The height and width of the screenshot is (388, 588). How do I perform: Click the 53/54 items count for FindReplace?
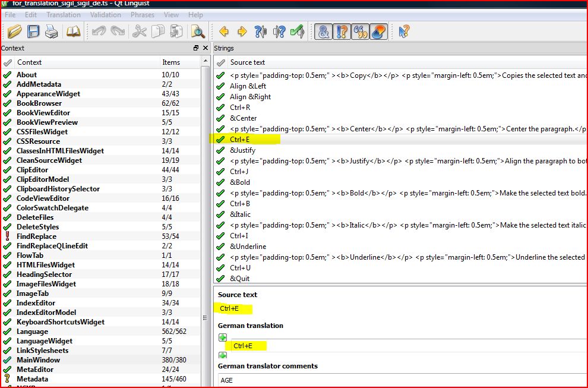170,236
